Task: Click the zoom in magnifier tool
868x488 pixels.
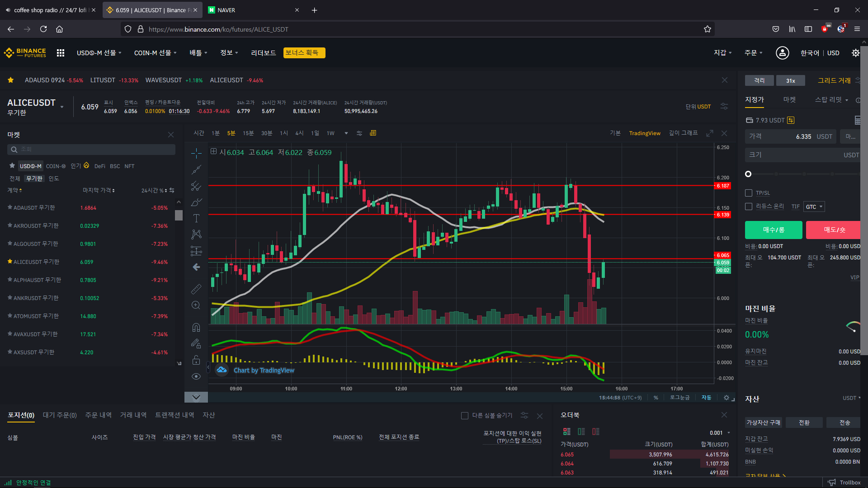Action: click(196, 305)
